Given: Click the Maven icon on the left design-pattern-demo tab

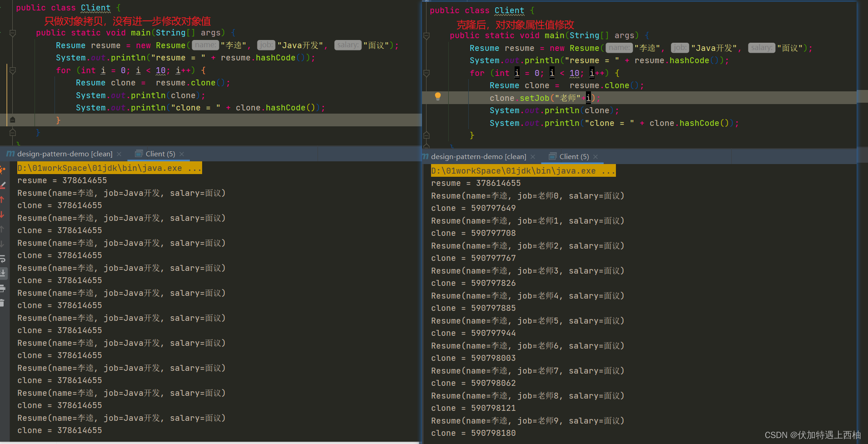Looking at the screenshot, I should pos(10,154).
